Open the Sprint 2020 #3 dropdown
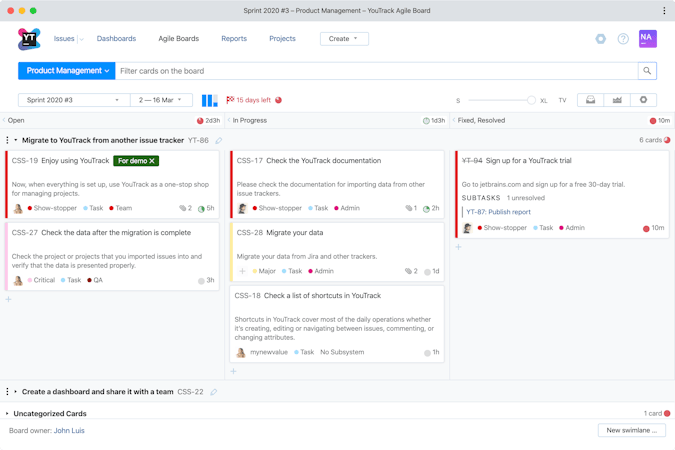The image size is (675, 450). pyautogui.click(x=74, y=100)
